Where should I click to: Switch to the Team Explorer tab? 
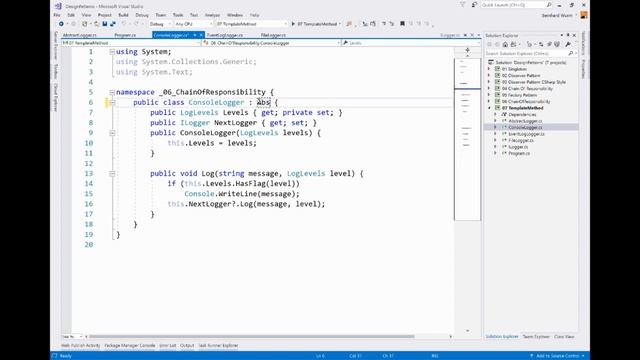point(536,337)
